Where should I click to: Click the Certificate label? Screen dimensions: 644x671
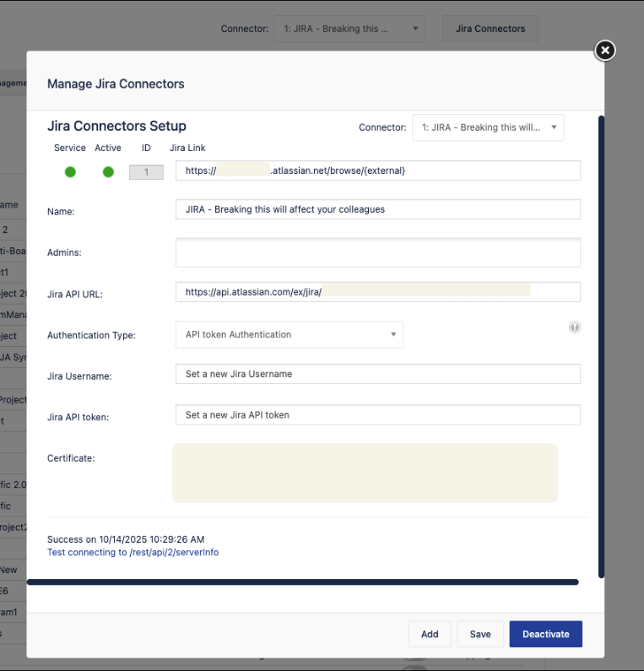[x=71, y=458]
